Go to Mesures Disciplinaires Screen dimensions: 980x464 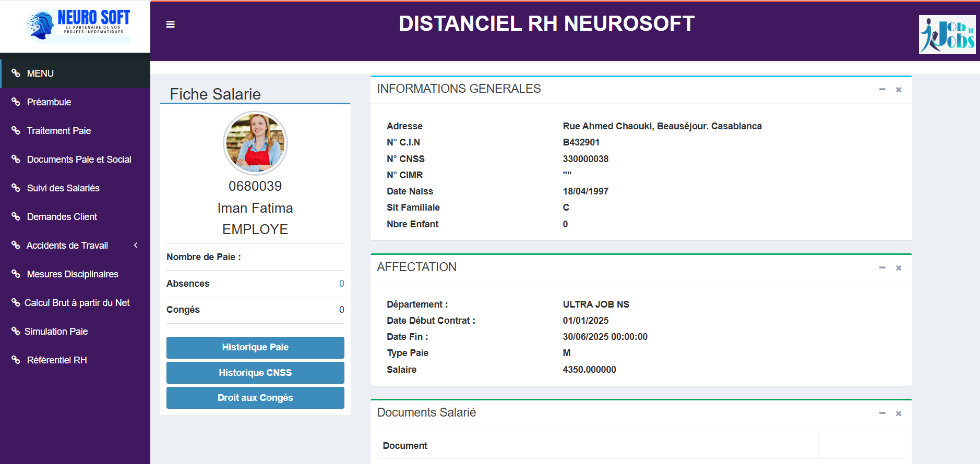[x=75, y=274]
